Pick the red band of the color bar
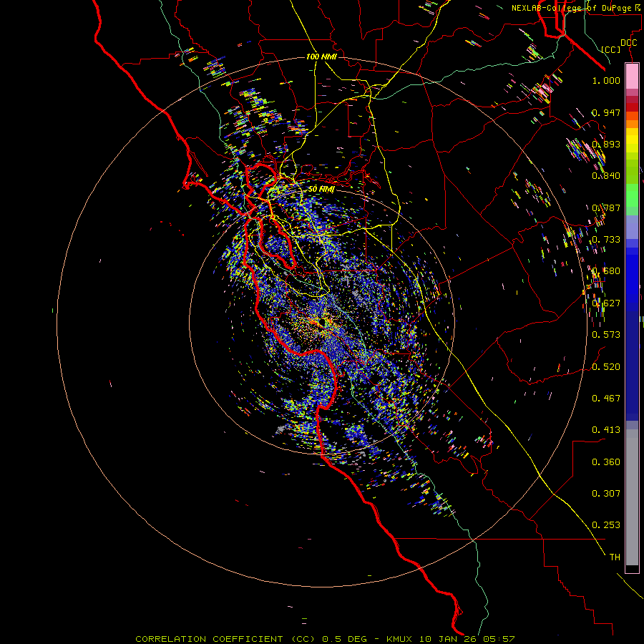This screenshot has width=644, height=644. [632, 107]
